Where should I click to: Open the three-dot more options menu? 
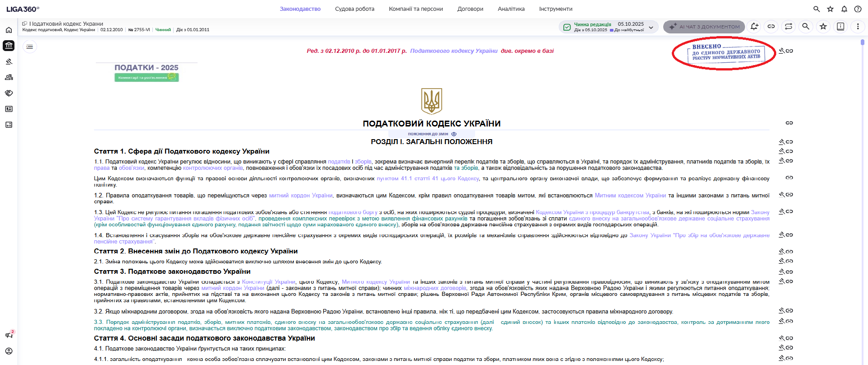coord(858,27)
